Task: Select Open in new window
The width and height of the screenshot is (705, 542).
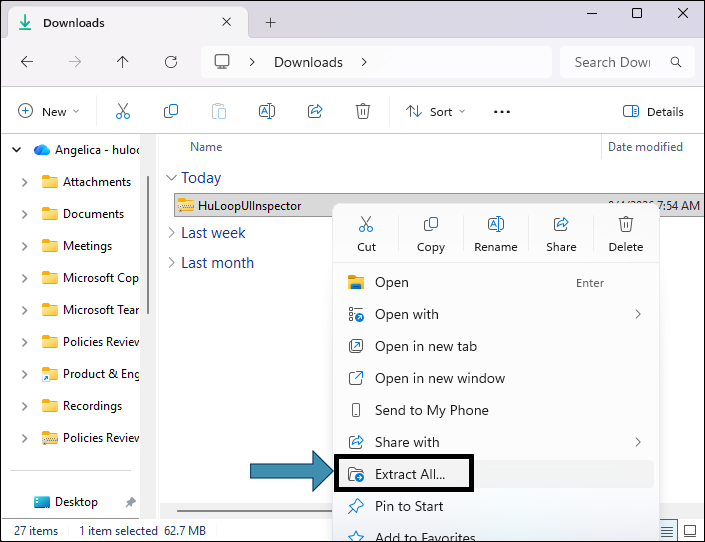Action: 496,378
